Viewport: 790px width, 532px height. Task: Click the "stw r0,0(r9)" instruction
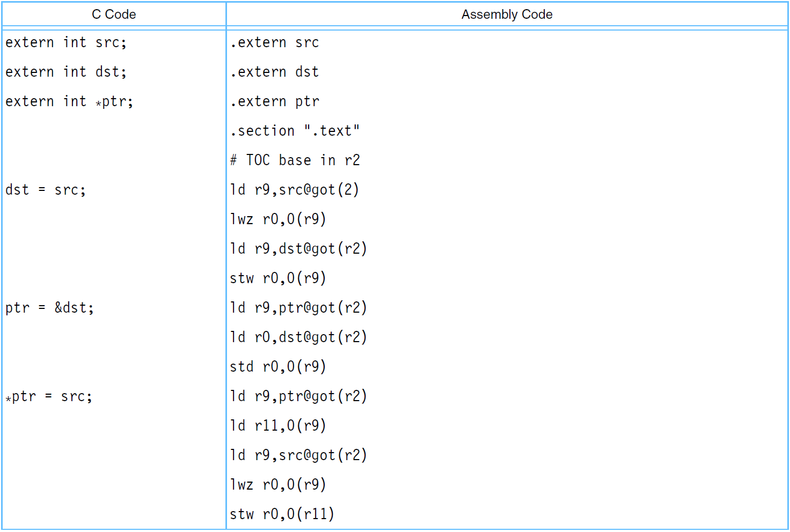pyautogui.click(x=278, y=278)
